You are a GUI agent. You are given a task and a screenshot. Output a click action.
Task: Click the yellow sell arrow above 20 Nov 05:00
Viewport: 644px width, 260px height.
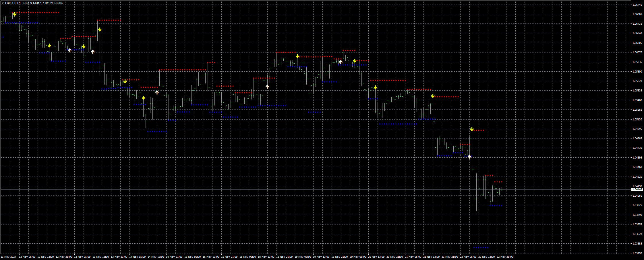(355, 61)
